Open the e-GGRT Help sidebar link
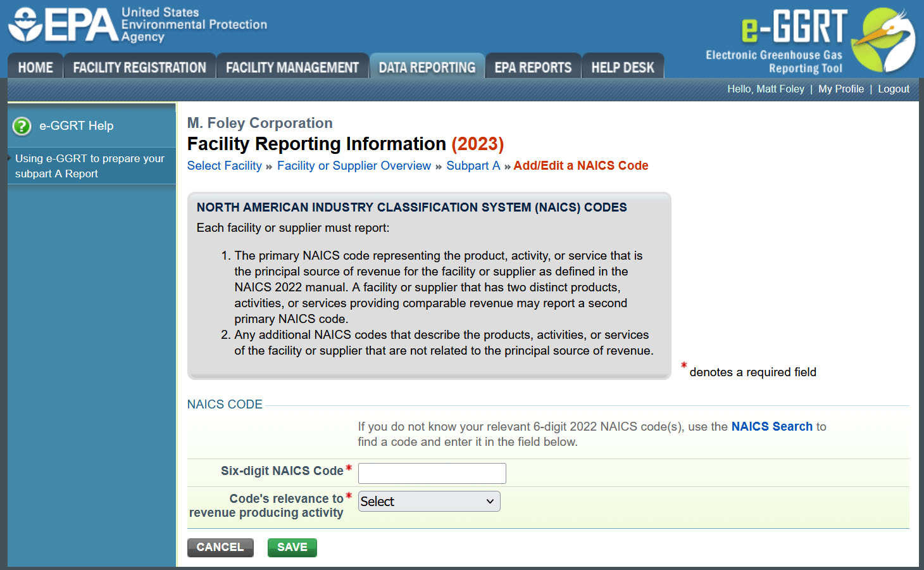Image resolution: width=924 pixels, height=570 pixels. click(x=77, y=126)
